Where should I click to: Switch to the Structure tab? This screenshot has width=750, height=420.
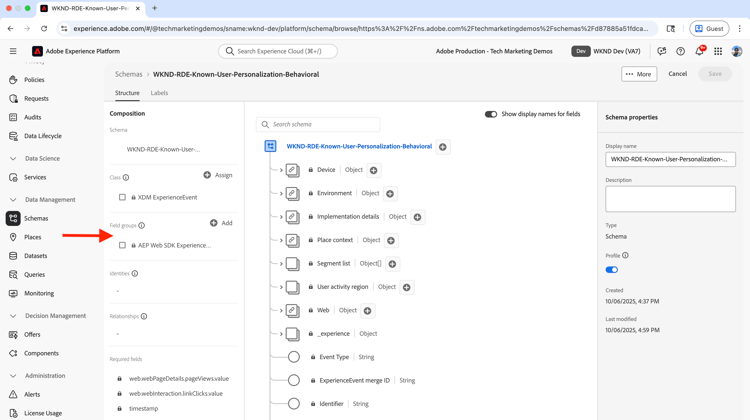click(x=127, y=93)
